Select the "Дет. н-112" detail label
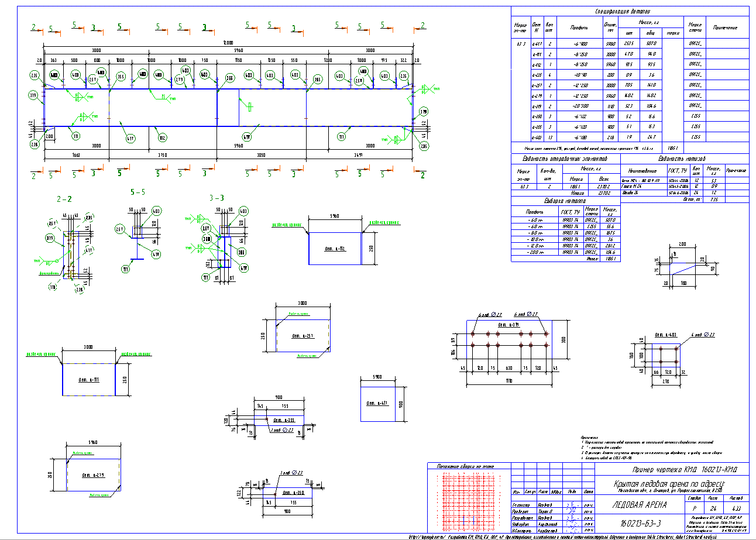This screenshot has height=540, width=756. tap(334, 249)
